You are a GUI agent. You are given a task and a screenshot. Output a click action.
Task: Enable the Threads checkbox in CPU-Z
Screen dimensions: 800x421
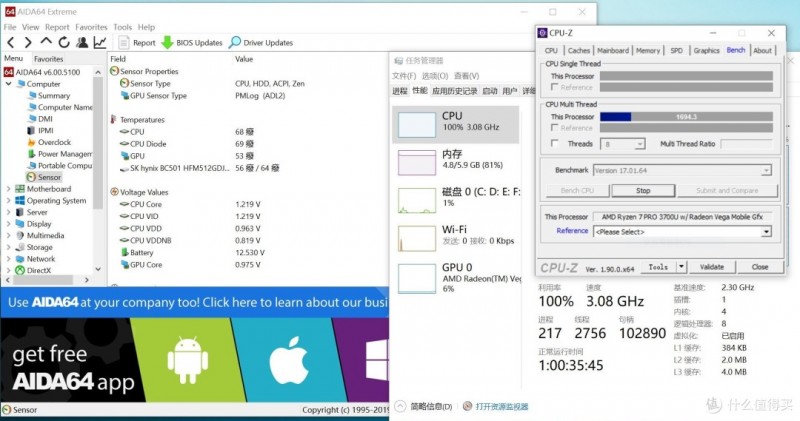pyautogui.click(x=555, y=144)
